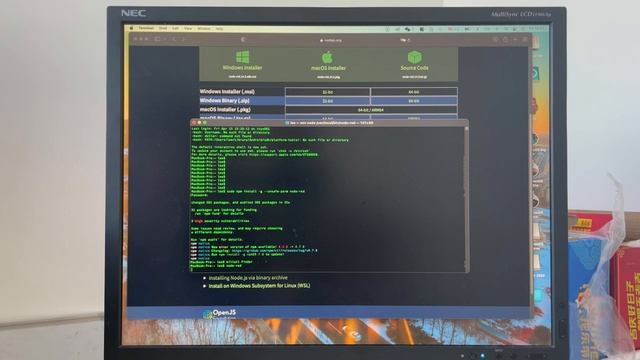This screenshot has height=360, width=640.
Task: Open the Help menu
Action: [x=219, y=29]
